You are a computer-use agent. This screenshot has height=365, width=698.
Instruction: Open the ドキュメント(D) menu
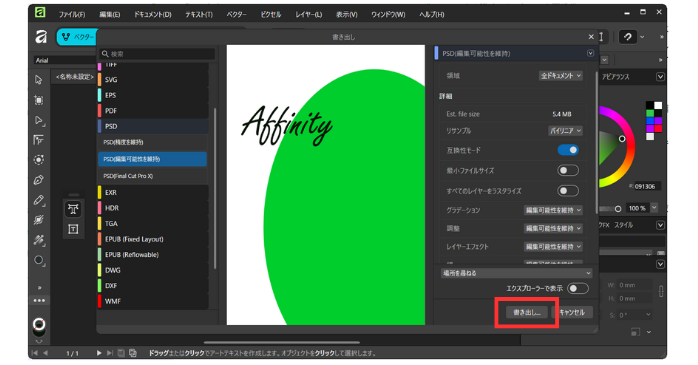pyautogui.click(x=153, y=14)
